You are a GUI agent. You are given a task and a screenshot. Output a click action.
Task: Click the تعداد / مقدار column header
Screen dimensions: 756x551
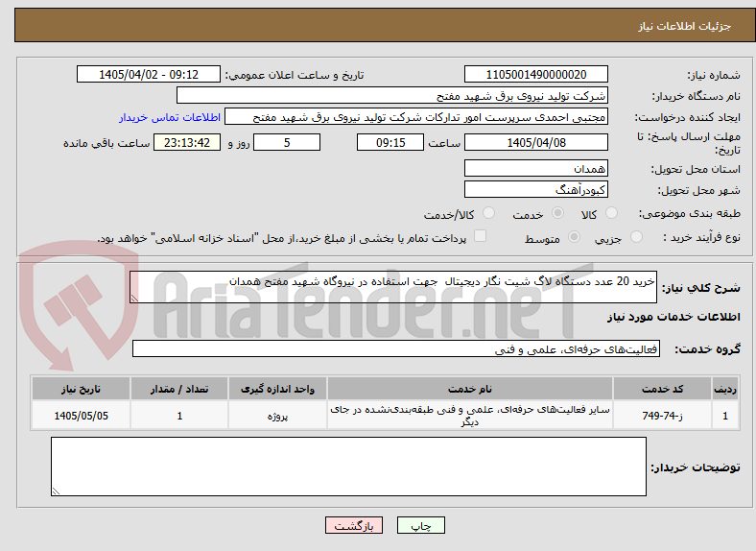click(179, 389)
